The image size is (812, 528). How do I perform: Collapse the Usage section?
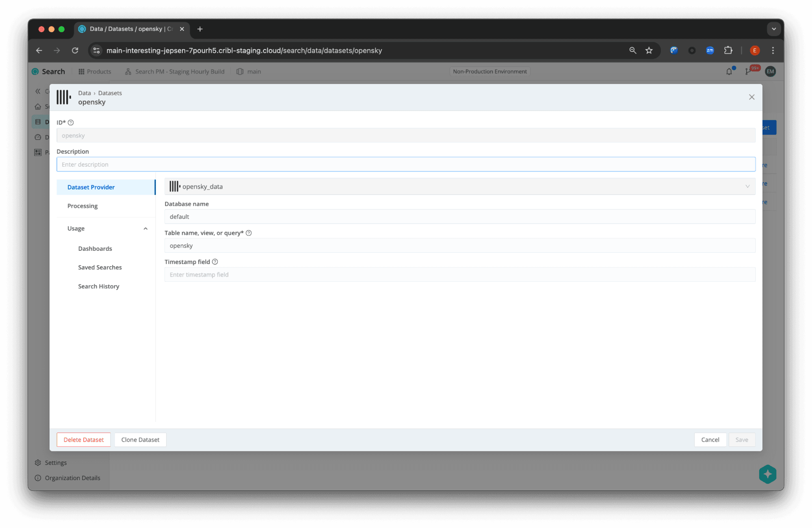145,228
